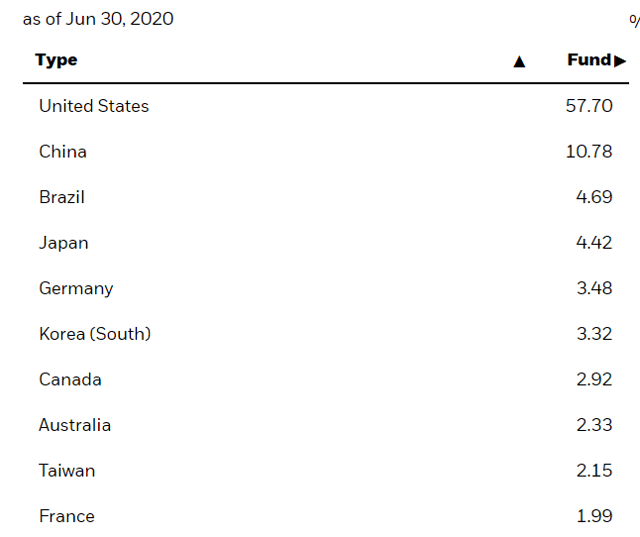Click the Fund column header

589,60
